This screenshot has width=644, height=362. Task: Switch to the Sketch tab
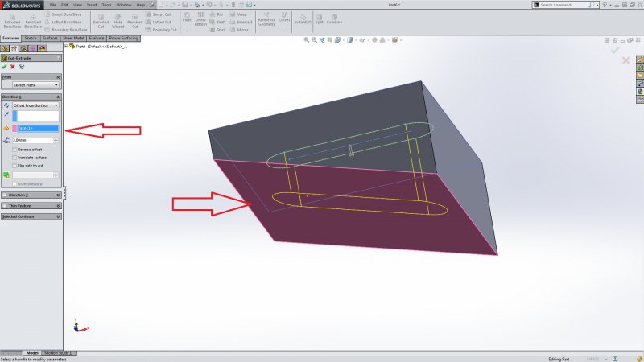coord(31,38)
